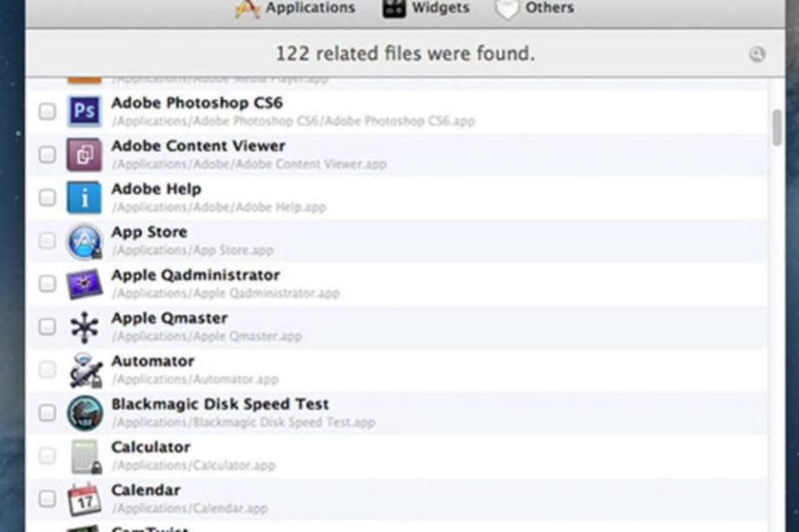Check the Adobe Content Viewer checkbox
Image resolution: width=799 pixels, height=532 pixels.
point(48,154)
